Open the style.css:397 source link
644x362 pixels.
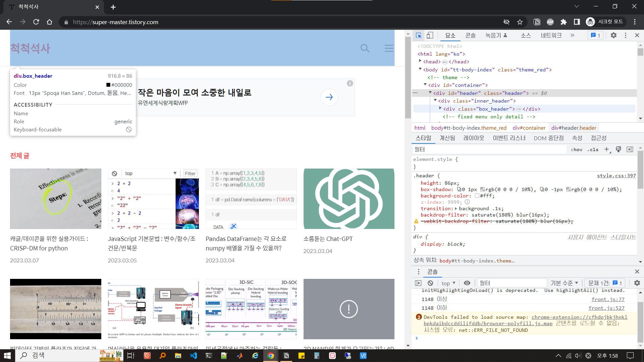tap(616, 176)
